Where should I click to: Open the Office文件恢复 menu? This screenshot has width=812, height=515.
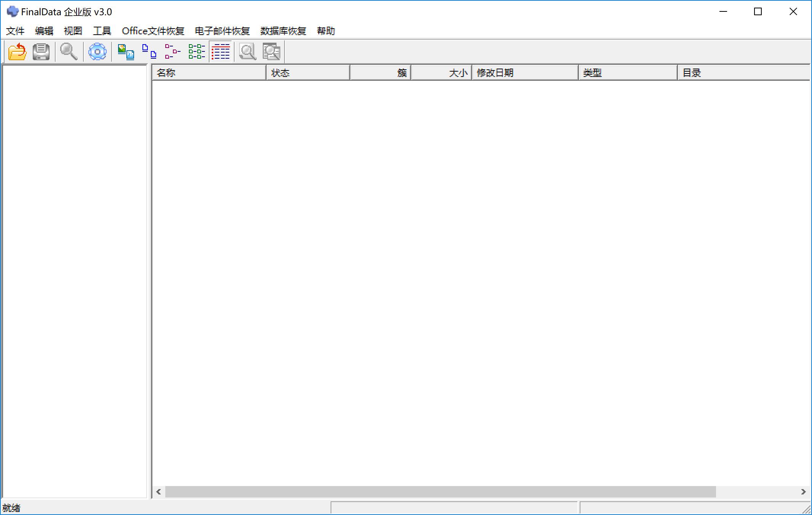click(153, 31)
